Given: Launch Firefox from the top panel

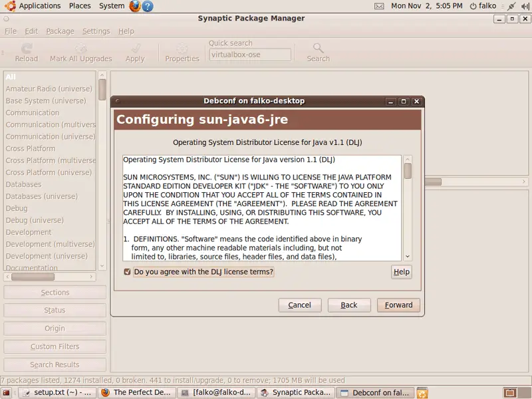Looking at the screenshot, I should [135, 6].
